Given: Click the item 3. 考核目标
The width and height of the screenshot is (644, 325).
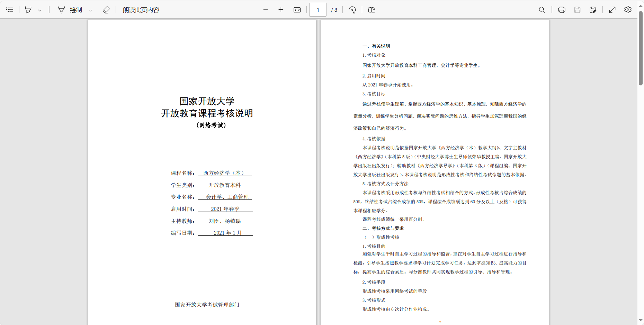Looking at the screenshot, I should coord(374,94).
